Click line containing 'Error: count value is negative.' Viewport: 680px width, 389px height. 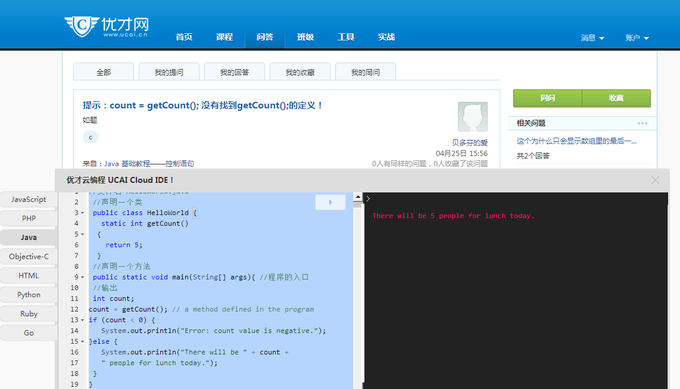[213, 331]
